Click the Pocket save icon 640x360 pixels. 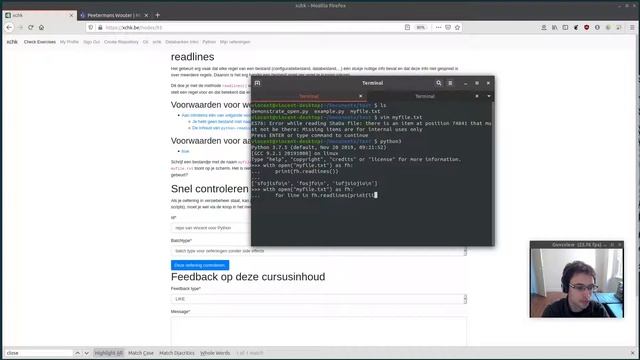coord(448,27)
